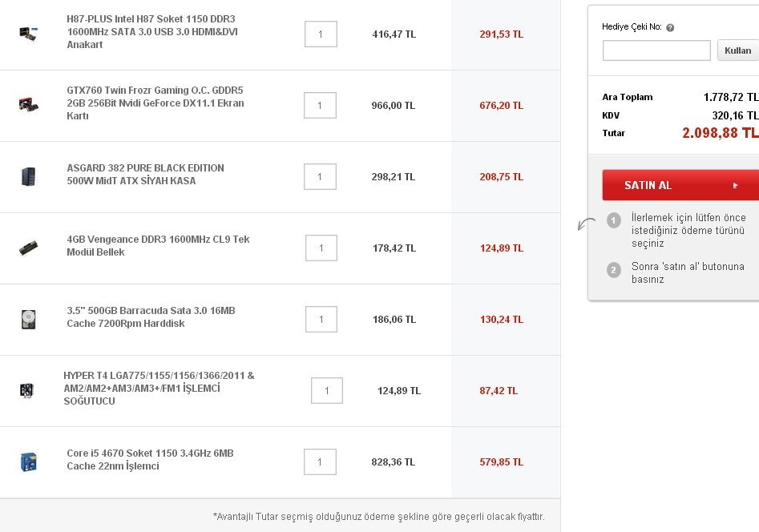759x532 pixels.
Task: Click the GTX760 graphics card thumbnail
Action: click(28, 104)
